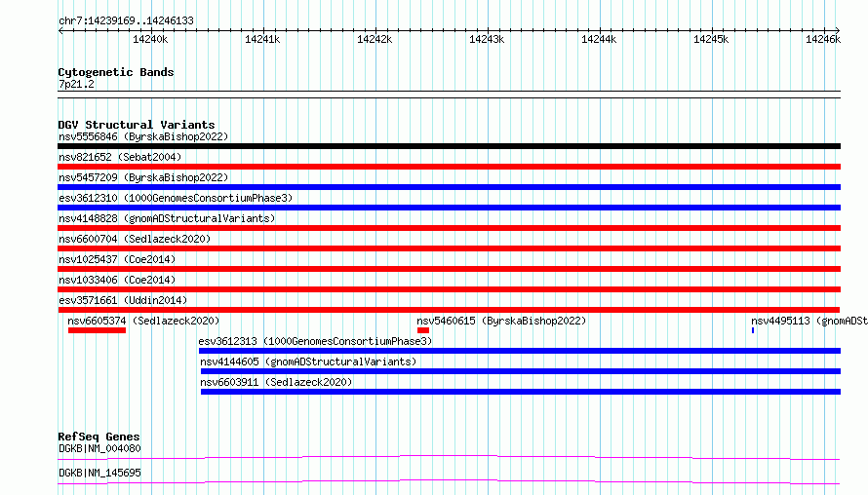The height and width of the screenshot is (495, 868).
Task: Click the DGV Structural Variants track title
Action: click(x=137, y=125)
